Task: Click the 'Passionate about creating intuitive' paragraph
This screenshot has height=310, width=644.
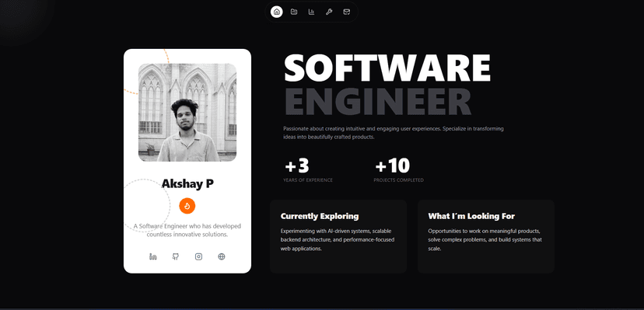Action: click(394, 133)
